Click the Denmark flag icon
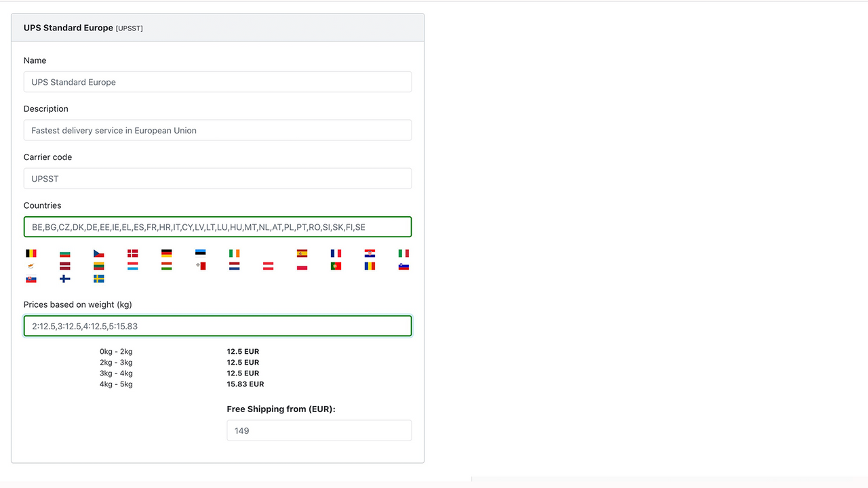Screen dimensions: 868x488 pyautogui.click(x=132, y=253)
